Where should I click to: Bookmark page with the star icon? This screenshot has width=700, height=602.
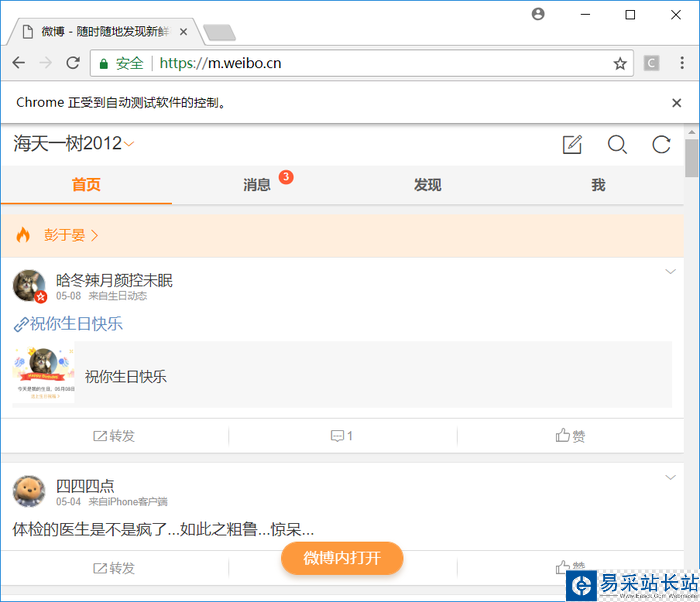620,63
